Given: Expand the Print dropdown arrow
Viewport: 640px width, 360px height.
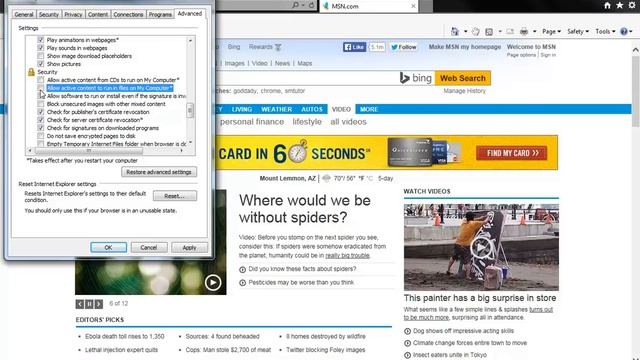Looking at the screenshot, I should pyautogui.click(x=534, y=31).
